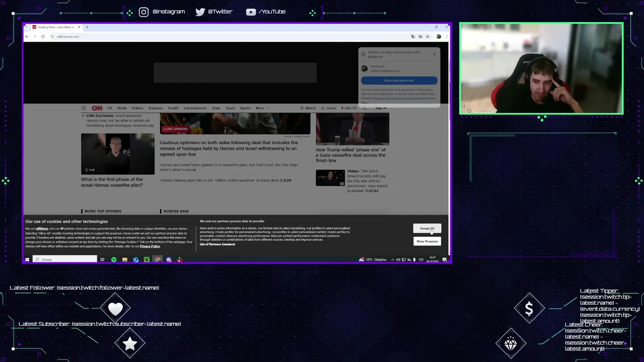Click the blue Pokračovat jako michal button
The image size is (644, 362).
click(399, 80)
